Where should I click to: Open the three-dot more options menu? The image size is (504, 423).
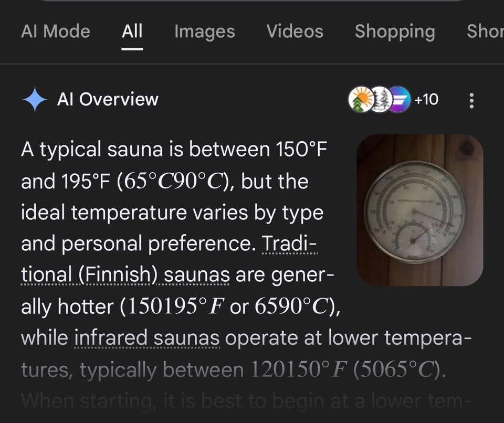[471, 100]
